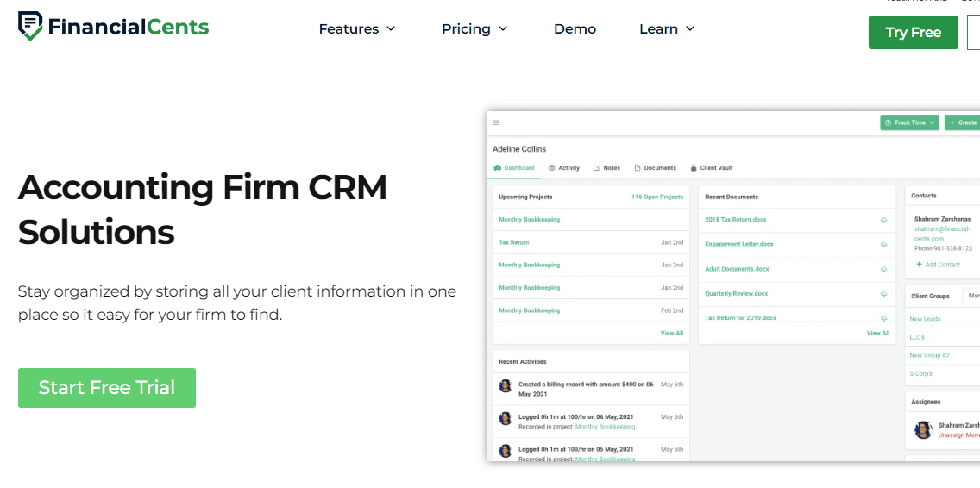Open the LLC's client group

[x=917, y=337]
